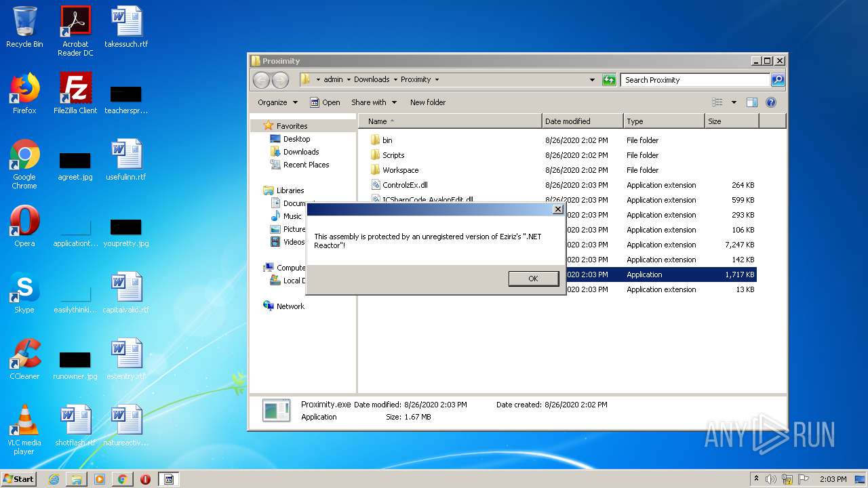Go forward with the Explorer forward arrow
Image resolution: width=868 pixels, height=488 pixels.
click(280, 80)
